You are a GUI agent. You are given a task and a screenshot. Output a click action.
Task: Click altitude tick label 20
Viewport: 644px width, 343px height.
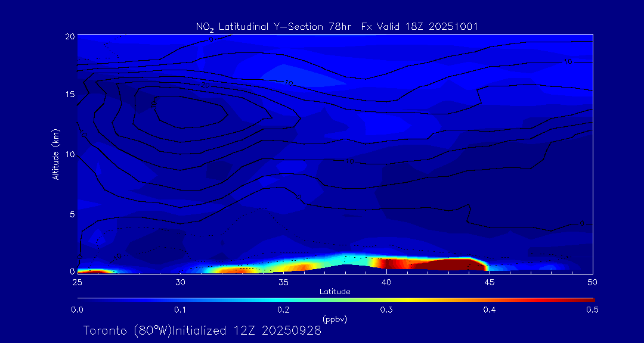coord(69,36)
